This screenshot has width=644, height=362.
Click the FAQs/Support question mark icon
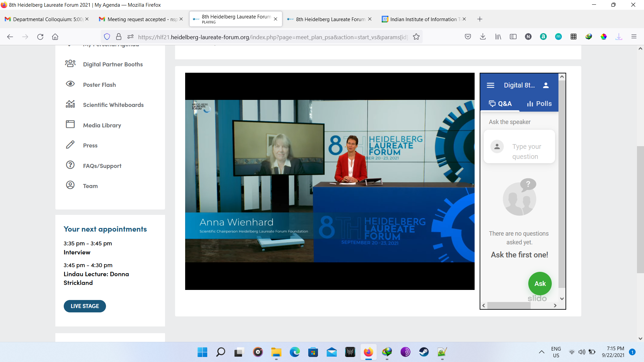click(70, 165)
